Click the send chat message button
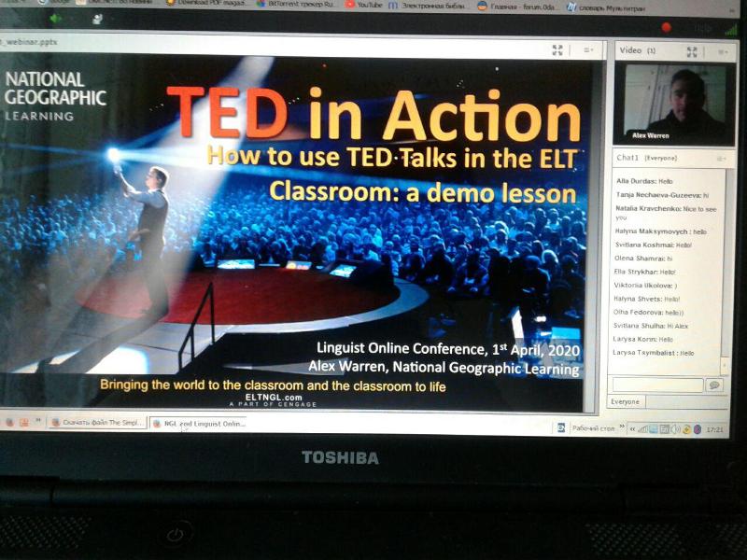Screen dimensions: 747x560 pyautogui.click(x=714, y=385)
